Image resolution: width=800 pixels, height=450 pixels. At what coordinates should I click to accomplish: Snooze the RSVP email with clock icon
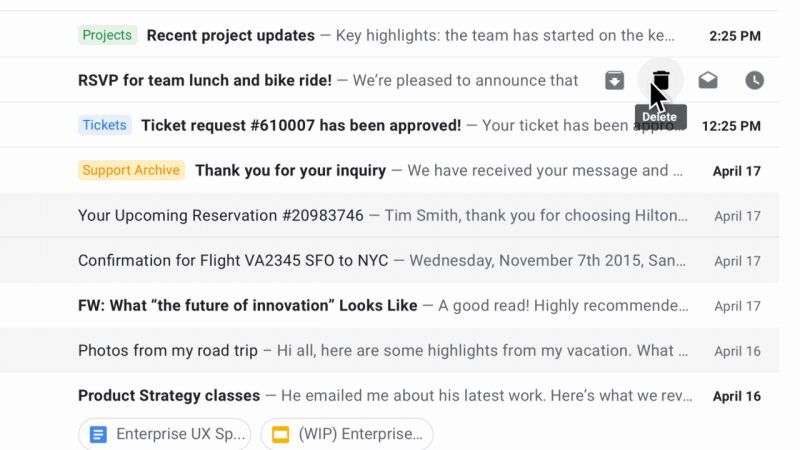(754, 80)
